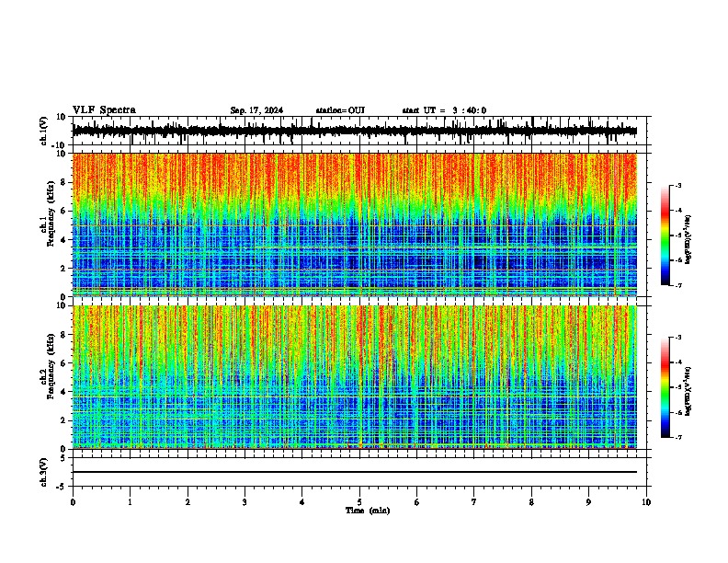Viewport: 728px width, 563px height.
Task: Click the "-3" value on ch.2 colorbar
Action: click(x=677, y=338)
